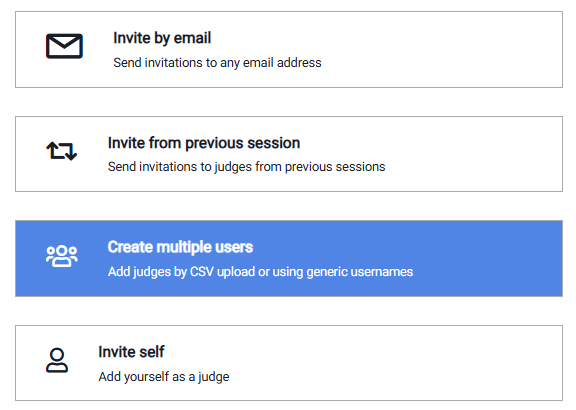Screen dimensions: 576x410
Task: Choose the email invitations card at top
Action: point(289,50)
